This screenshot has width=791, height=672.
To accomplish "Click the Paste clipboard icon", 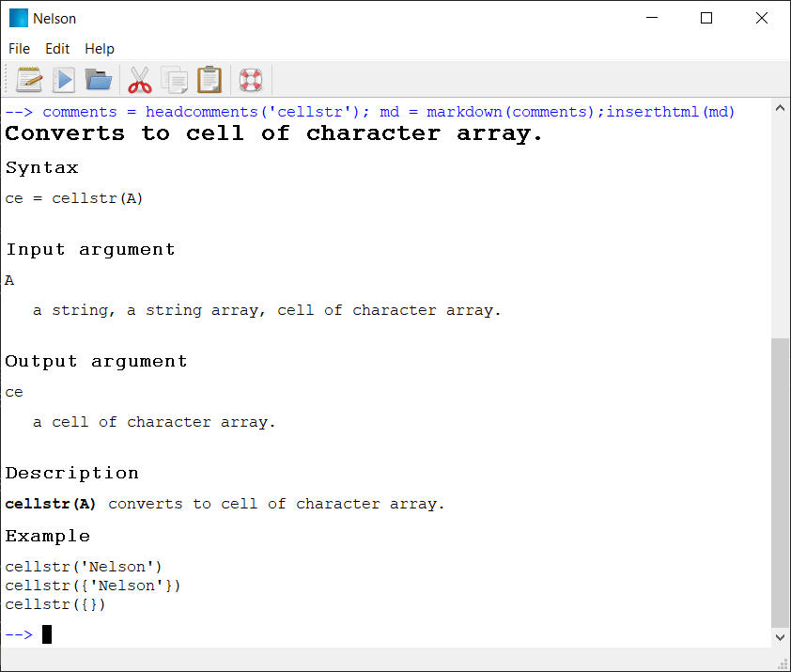I will (209, 80).
